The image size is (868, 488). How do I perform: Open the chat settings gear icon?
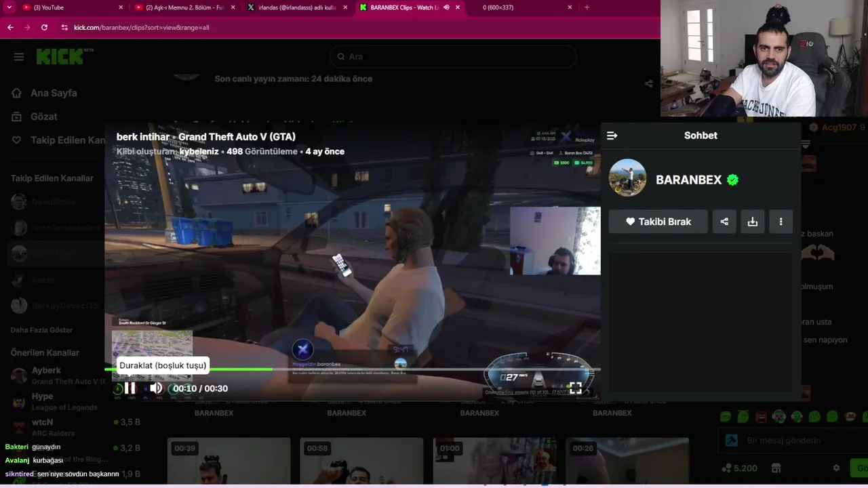point(836,468)
